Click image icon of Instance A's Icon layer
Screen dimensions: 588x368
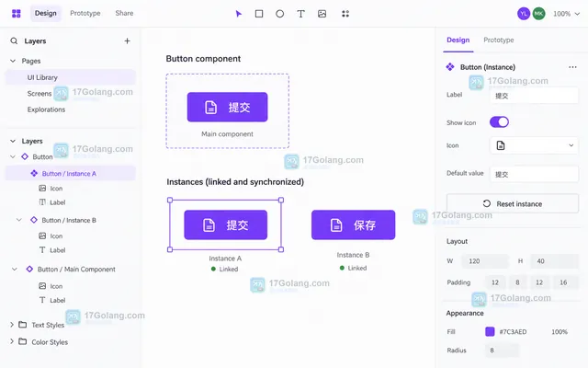(x=42, y=188)
